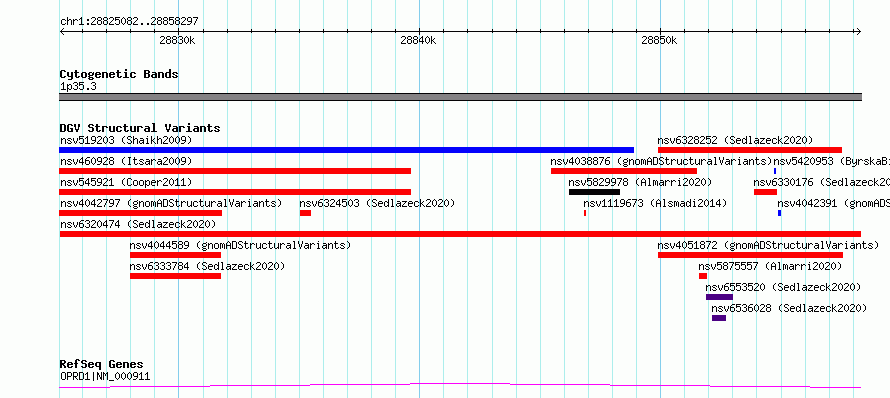Viewport: 890px width, 398px height.
Task: Open nsv5875557 (Almarri2020) label
Action: tap(770, 266)
